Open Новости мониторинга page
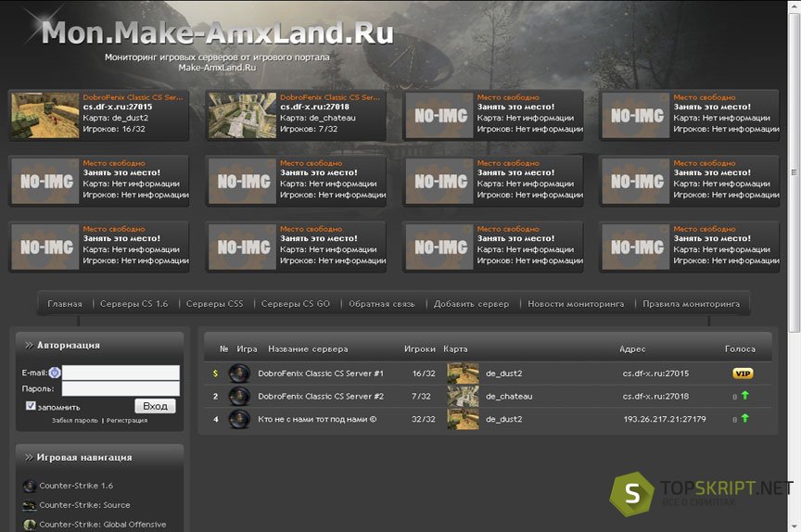 pyautogui.click(x=576, y=304)
